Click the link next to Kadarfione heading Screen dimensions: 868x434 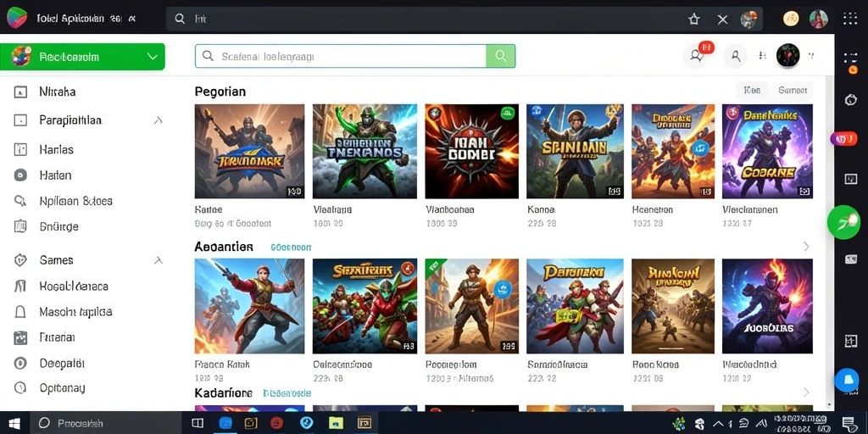[287, 393]
